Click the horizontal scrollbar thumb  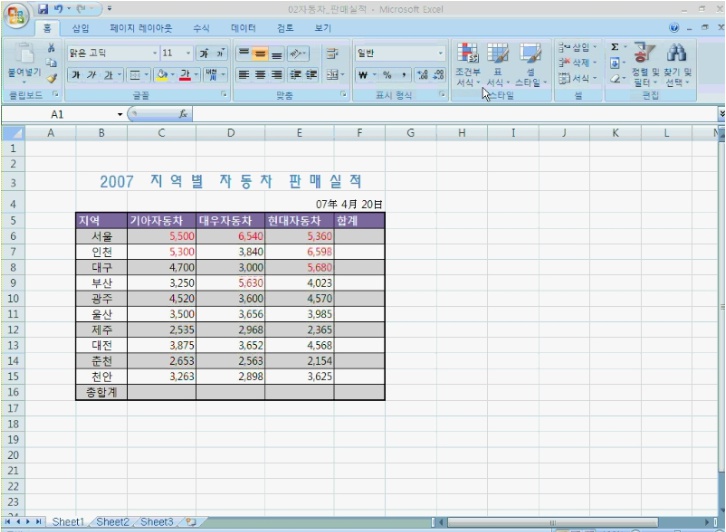552,522
